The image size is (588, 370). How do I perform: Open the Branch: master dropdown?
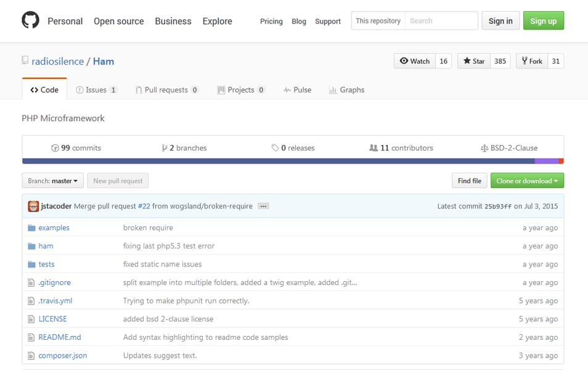(53, 181)
